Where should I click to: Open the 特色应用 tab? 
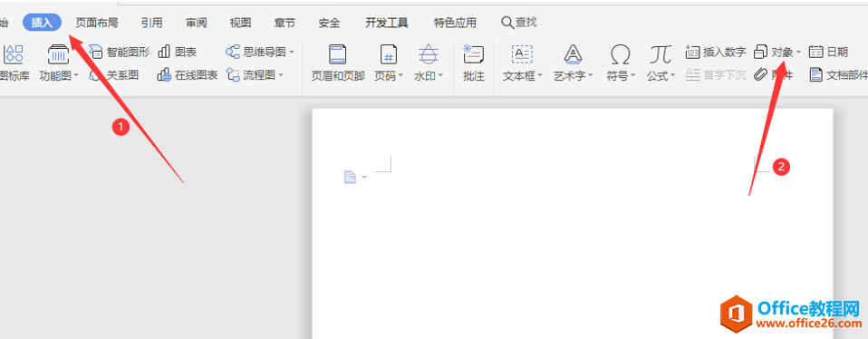point(455,23)
